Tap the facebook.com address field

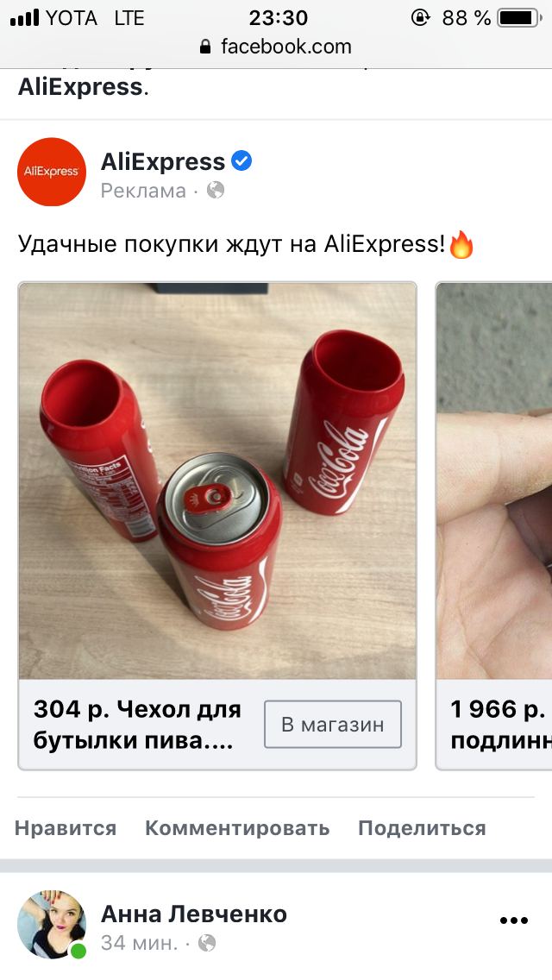pos(276,47)
